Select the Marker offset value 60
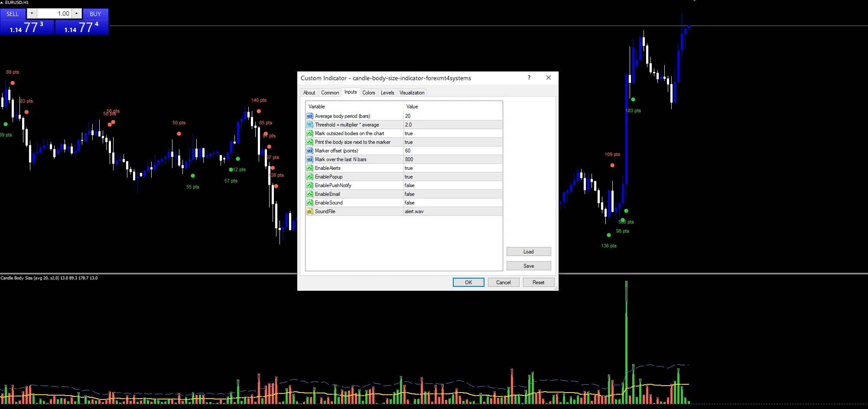This screenshot has height=409, width=868. [x=453, y=151]
